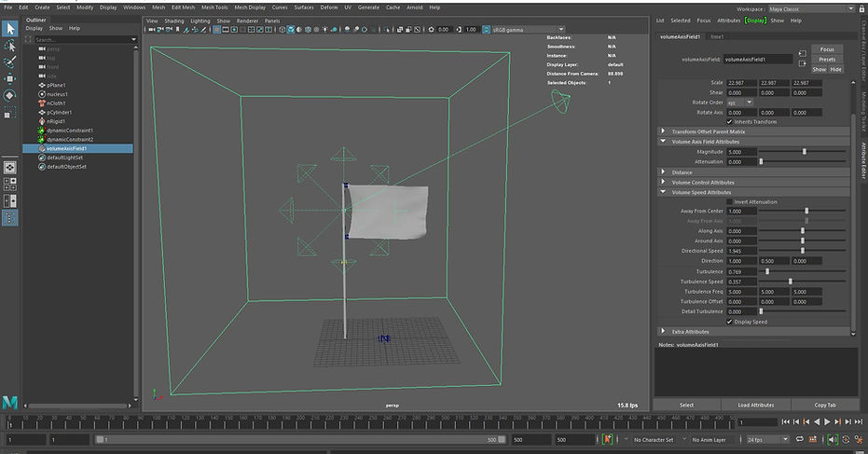
Task: Choose the Rotate tool in the toolbox
Action: [9, 96]
